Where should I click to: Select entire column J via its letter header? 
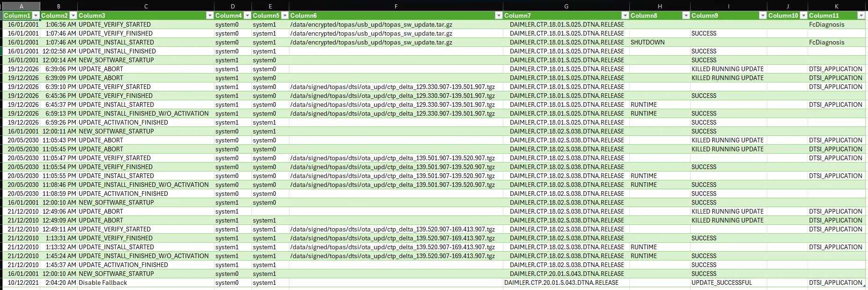(x=787, y=7)
